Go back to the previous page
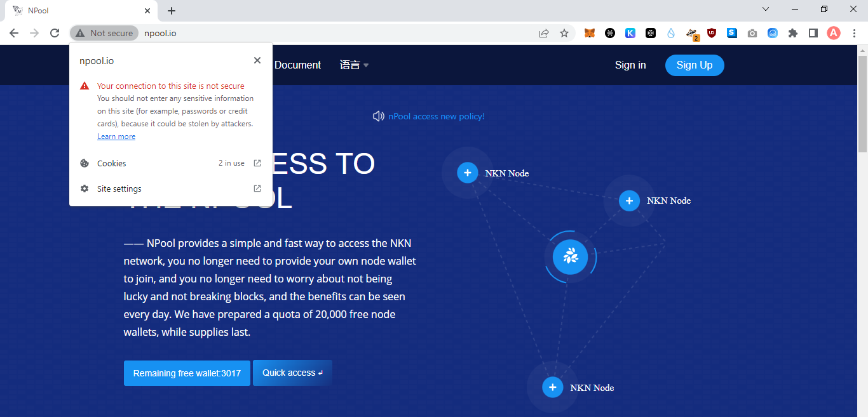 pos(14,33)
